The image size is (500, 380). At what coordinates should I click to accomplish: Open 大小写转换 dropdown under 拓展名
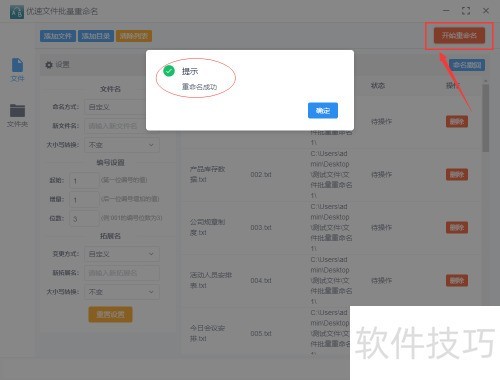point(122,292)
